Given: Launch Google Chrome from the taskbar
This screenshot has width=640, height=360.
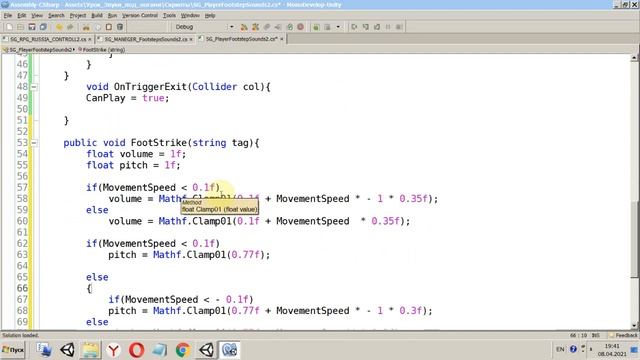Looking at the screenshot, I should (183, 350).
